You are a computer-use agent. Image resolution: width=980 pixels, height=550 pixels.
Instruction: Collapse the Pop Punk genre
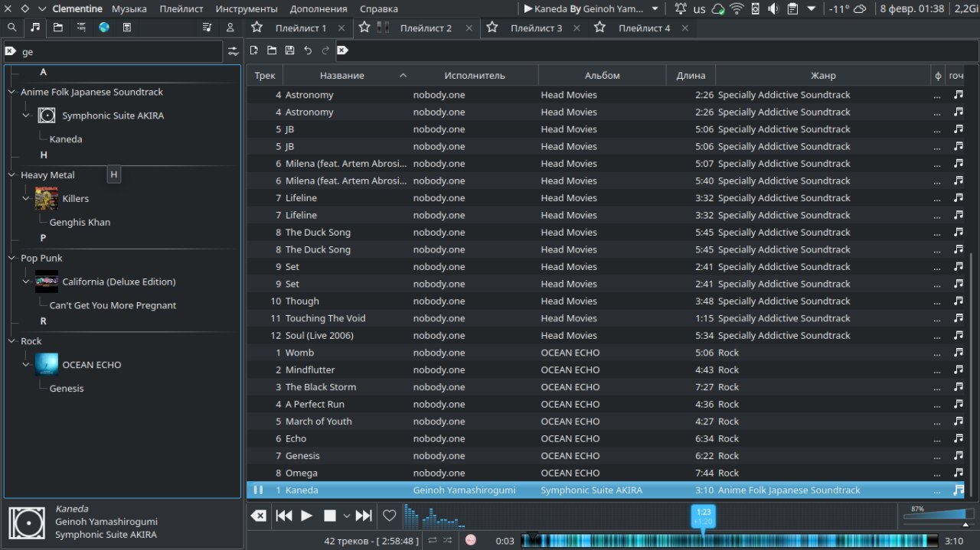11,259
